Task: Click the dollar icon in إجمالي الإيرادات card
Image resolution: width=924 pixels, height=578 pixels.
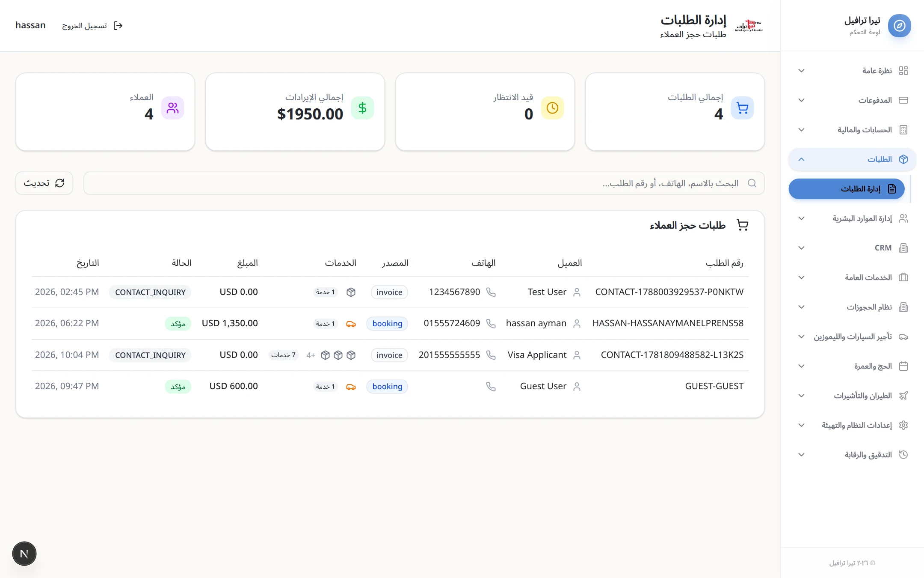Action: [x=362, y=108]
